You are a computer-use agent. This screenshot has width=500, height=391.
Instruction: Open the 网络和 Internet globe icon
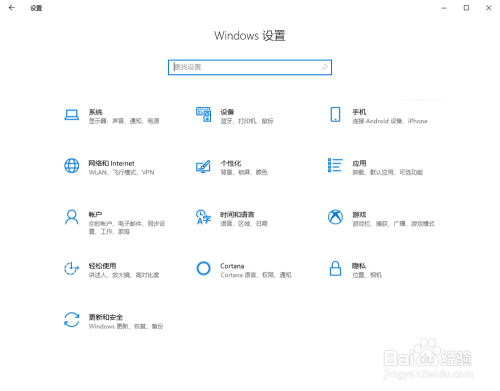point(71,166)
